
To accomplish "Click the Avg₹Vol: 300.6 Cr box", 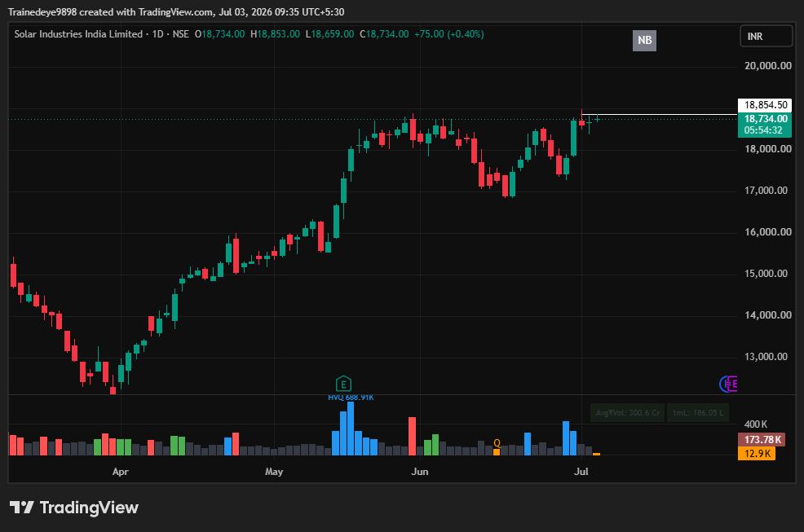I will click(628, 412).
